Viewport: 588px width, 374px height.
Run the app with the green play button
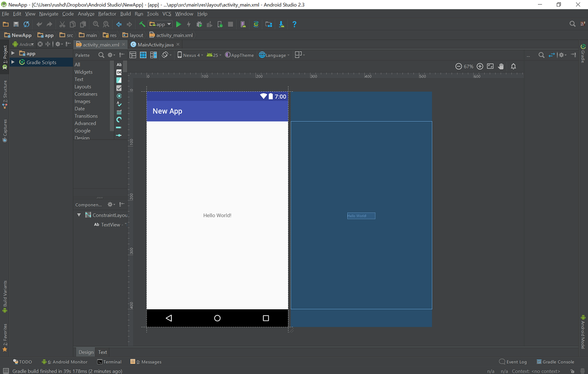pyautogui.click(x=179, y=24)
